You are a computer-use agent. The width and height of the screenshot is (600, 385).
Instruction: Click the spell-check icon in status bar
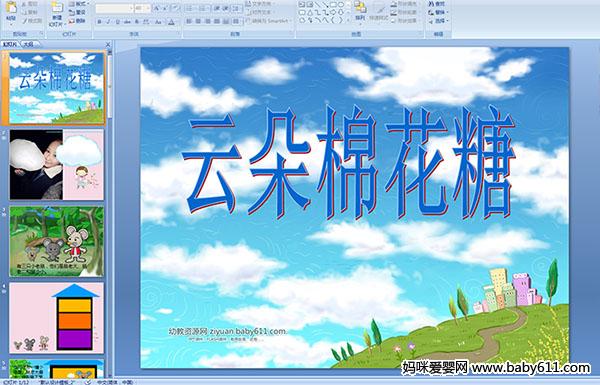click(x=88, y=382)
